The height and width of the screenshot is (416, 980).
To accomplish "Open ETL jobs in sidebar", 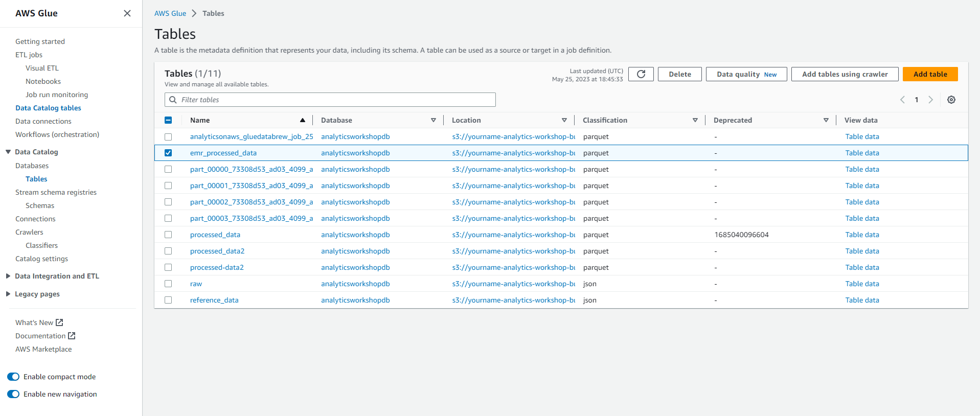I will [29, 55].
